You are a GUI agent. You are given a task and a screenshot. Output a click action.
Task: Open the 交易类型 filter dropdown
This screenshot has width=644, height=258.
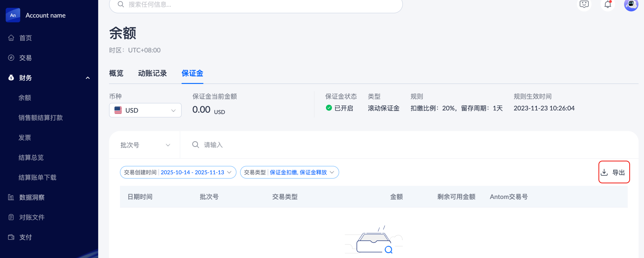pyautogui.click(x=289, y=172)
